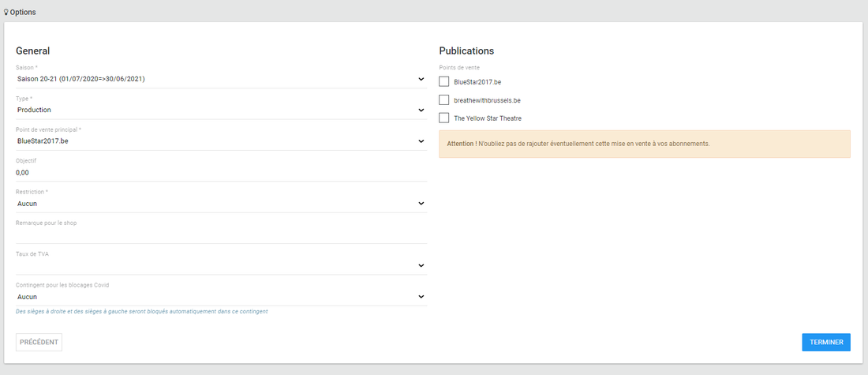Click the Options panel title text
The width and height of the screenshot is (868, 375).
(23, 12)
